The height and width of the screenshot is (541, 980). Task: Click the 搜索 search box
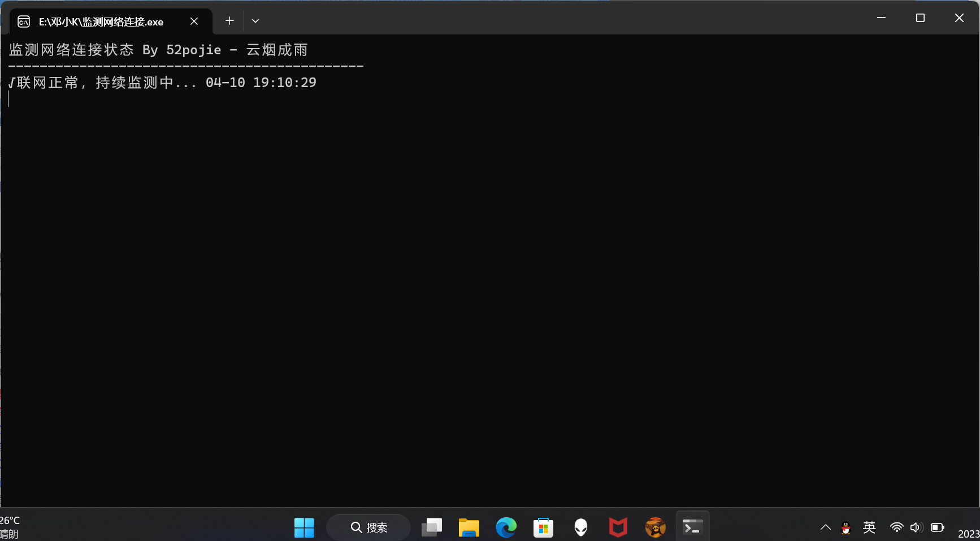pyautogui.click(x=368, y=527)
